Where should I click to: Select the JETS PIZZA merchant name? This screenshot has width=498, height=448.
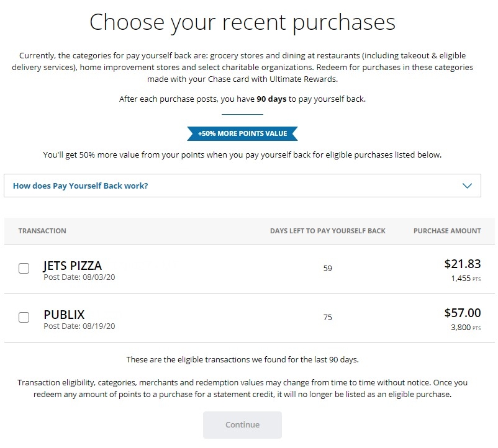pyautogui.click(x=73, y=266)
